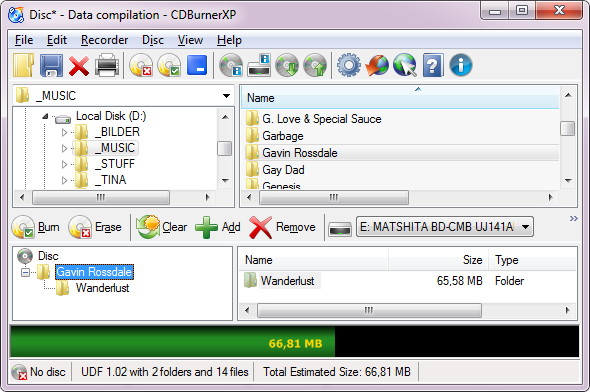This screenshot has width=590, height=392.
Task: Click the CDBurnerXP app icon in the title bar
Action: [16, 15]
